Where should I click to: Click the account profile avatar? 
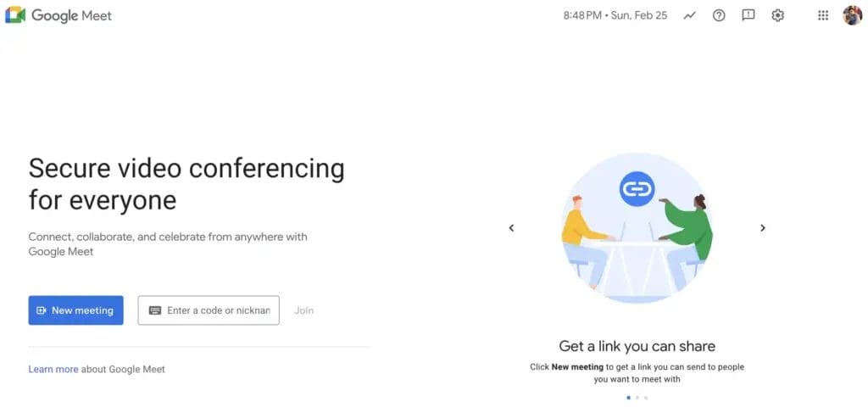(x=852, y=15)
